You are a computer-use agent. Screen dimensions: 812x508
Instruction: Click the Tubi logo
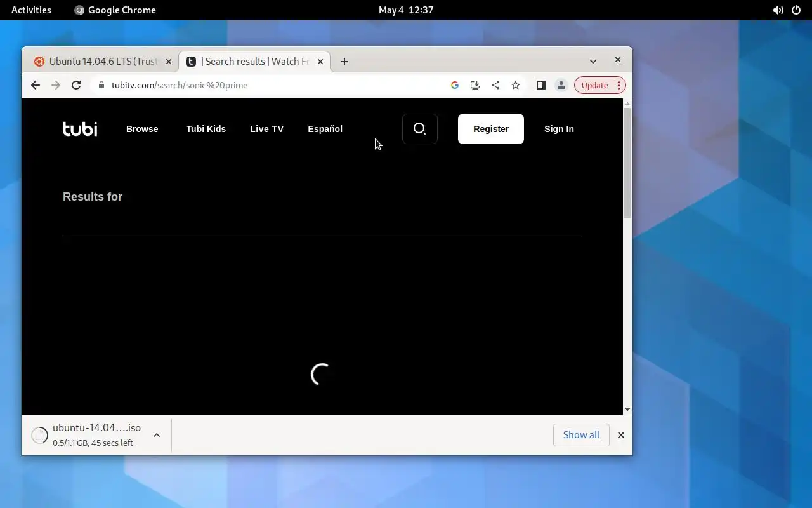click(x=80, y=129)
